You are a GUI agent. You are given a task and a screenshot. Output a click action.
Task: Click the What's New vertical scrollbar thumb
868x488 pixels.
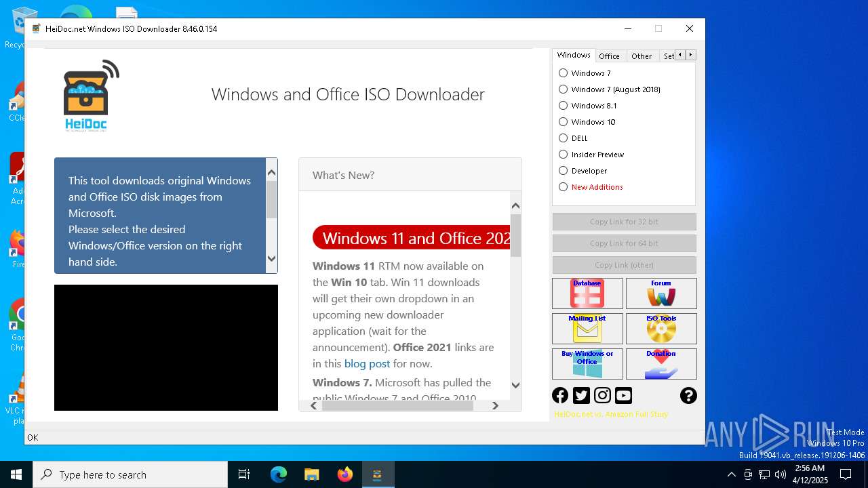pos(515,236)
